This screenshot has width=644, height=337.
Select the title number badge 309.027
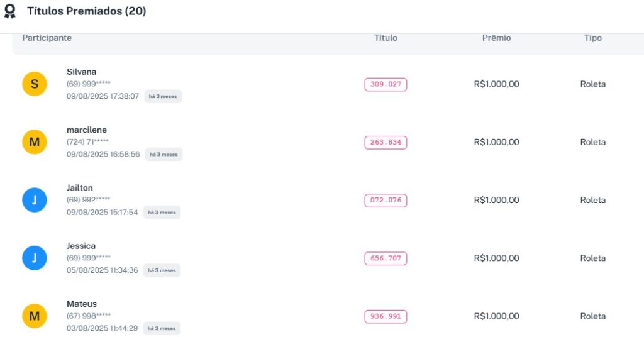coord(386,84)
